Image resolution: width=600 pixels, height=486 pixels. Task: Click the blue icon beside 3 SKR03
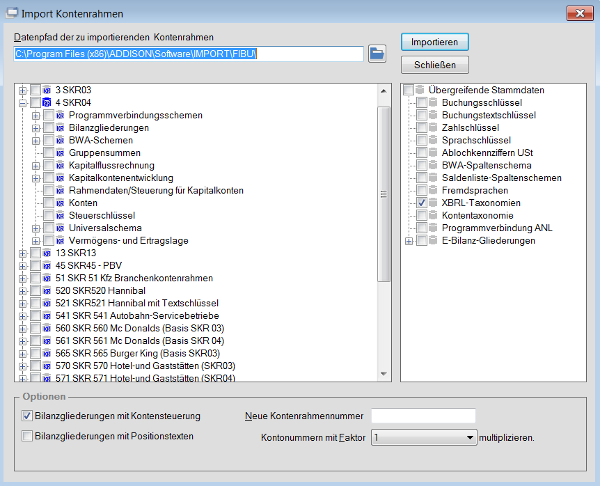click(x=47, y=90)
